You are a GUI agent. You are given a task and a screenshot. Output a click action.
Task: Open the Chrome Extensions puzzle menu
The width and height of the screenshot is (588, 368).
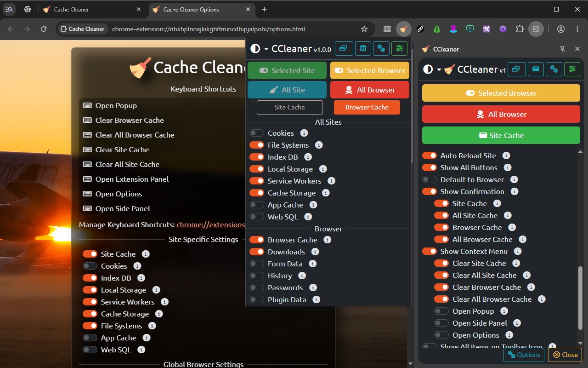(x=520, y=29)
